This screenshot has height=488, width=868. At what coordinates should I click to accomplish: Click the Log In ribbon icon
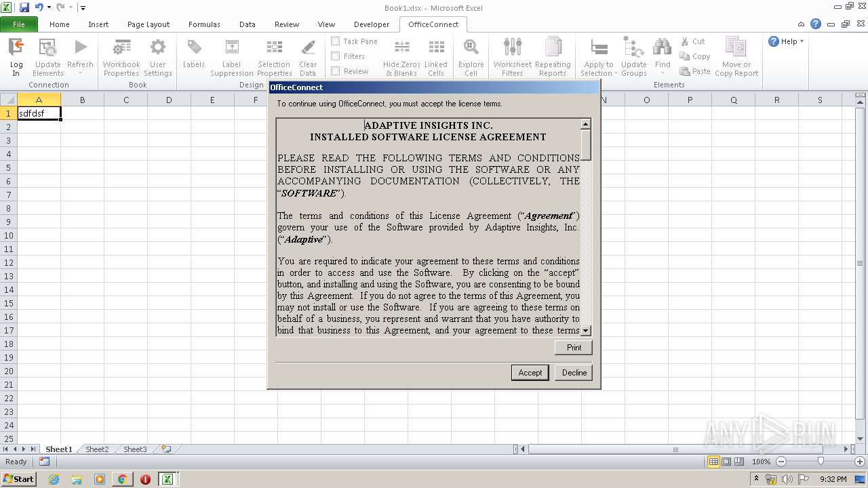pos(16,57)
